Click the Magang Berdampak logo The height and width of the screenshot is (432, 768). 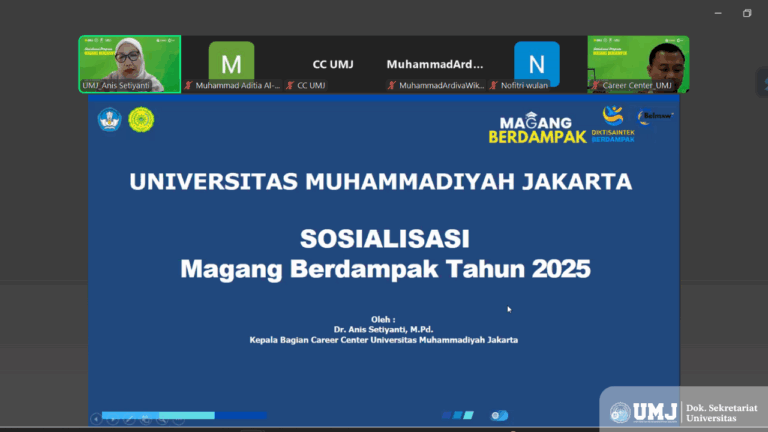(537, 129)
